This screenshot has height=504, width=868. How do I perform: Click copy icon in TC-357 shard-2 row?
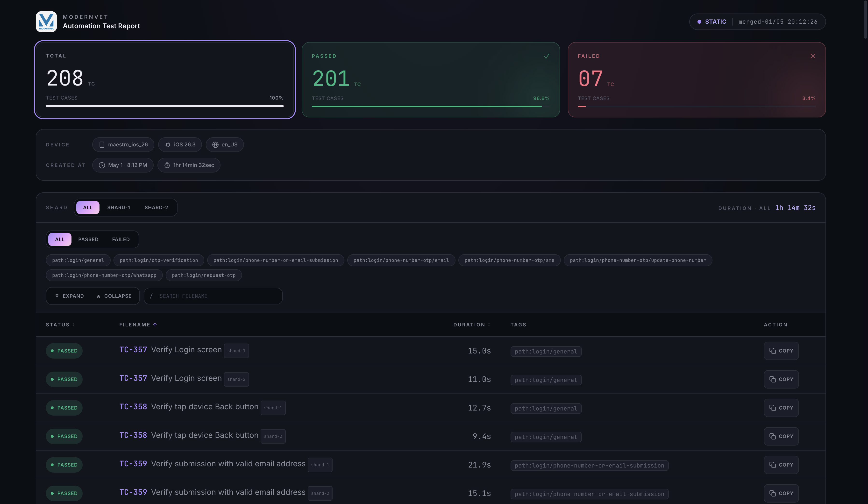point(772,379)
